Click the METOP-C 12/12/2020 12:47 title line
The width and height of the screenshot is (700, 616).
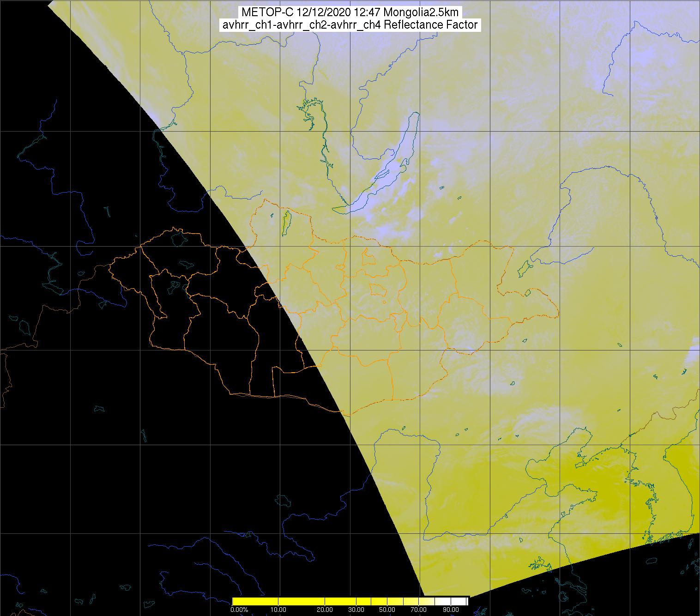(350, 12)
